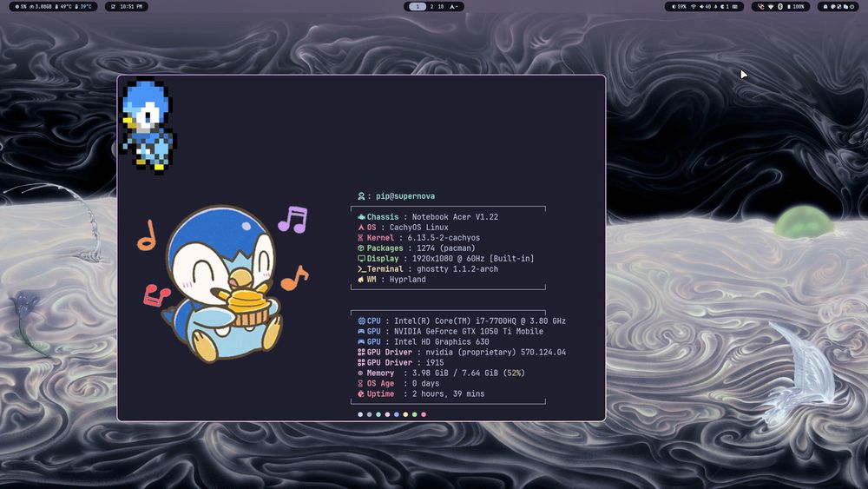Image resolution: width=868 pixels, height=489 pixels.
Task: Click the Terminal prompt icon
Action: point(361,269)
